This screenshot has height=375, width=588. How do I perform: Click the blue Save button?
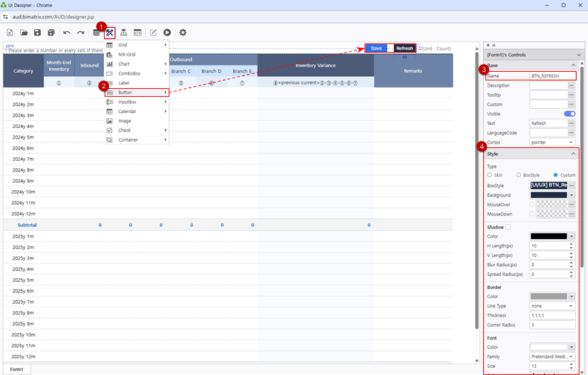pyautogui.click(x=376, y=48)
